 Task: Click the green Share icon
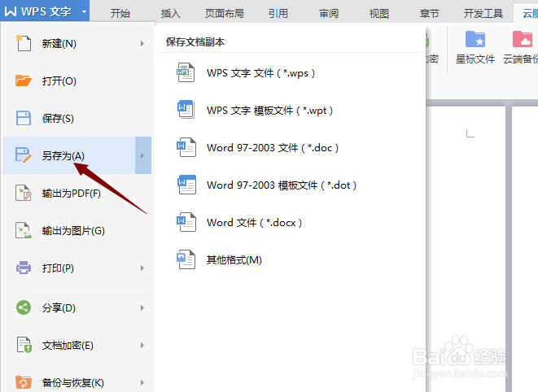tap(24, 307)
